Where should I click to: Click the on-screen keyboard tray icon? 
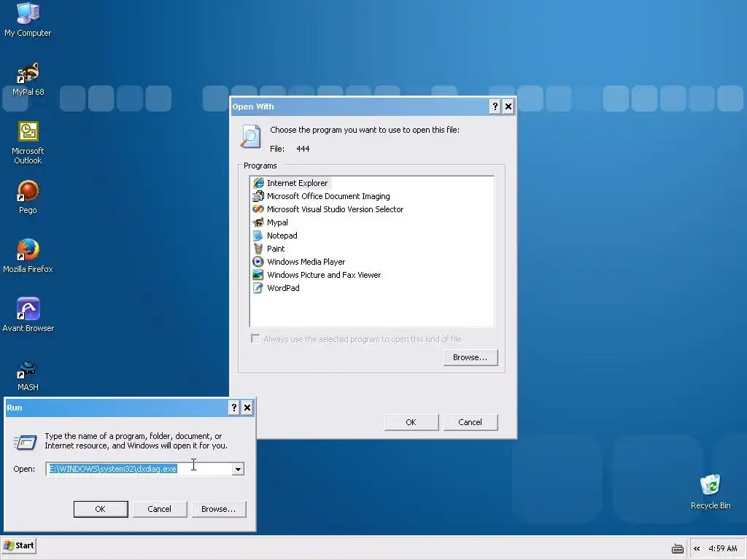point(678,548)
